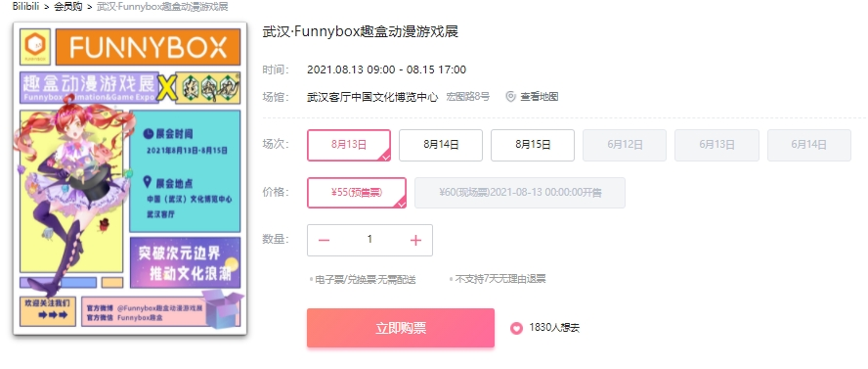The width and height of the screenshot is (868, 369).
Task: Select the ¥55 presale ticket price
Action: click(357, 193)
